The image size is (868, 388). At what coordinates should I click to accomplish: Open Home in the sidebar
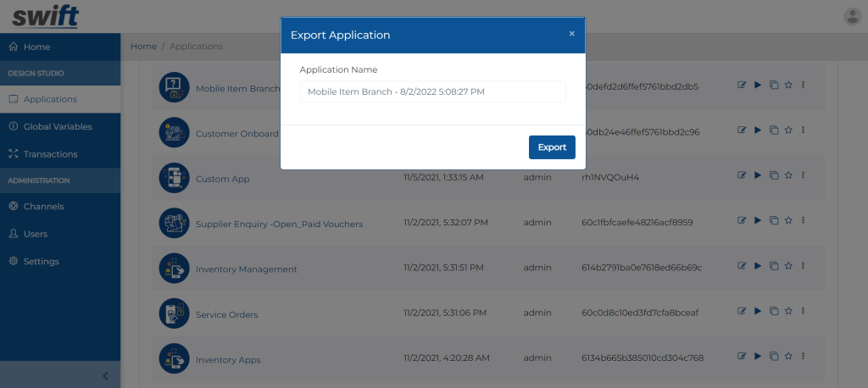point(36,47)
